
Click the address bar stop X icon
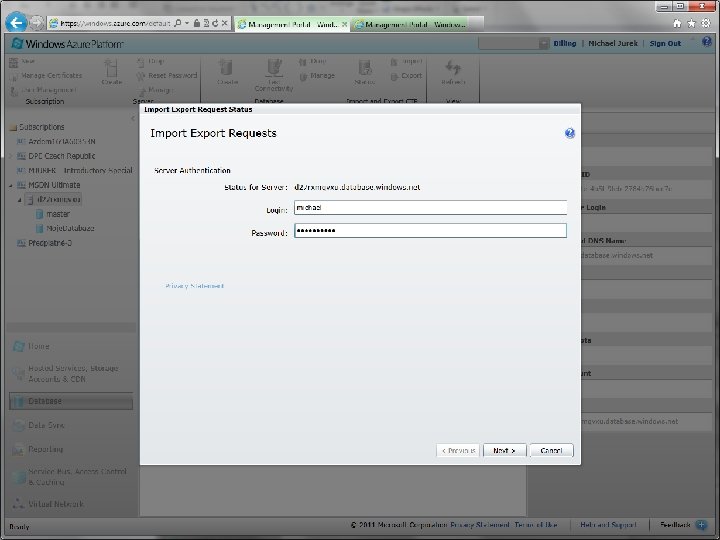coord(225,23)
